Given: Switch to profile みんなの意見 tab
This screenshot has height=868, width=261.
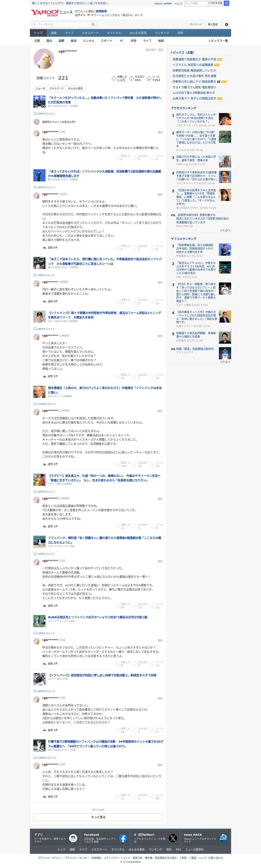Looking at the screenshot, I should pos(75,88).
